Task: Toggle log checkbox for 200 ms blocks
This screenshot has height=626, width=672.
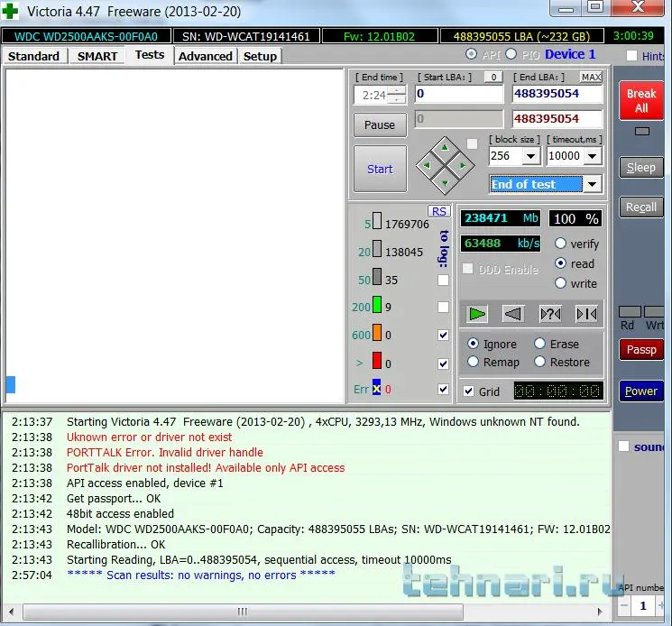Action: 443,307
